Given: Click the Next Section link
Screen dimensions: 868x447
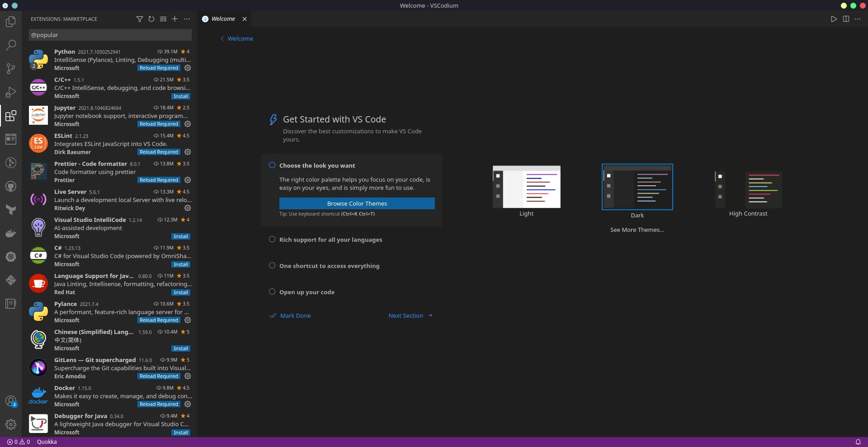Looking at the screenshot, I should click(x=406, y=316).
